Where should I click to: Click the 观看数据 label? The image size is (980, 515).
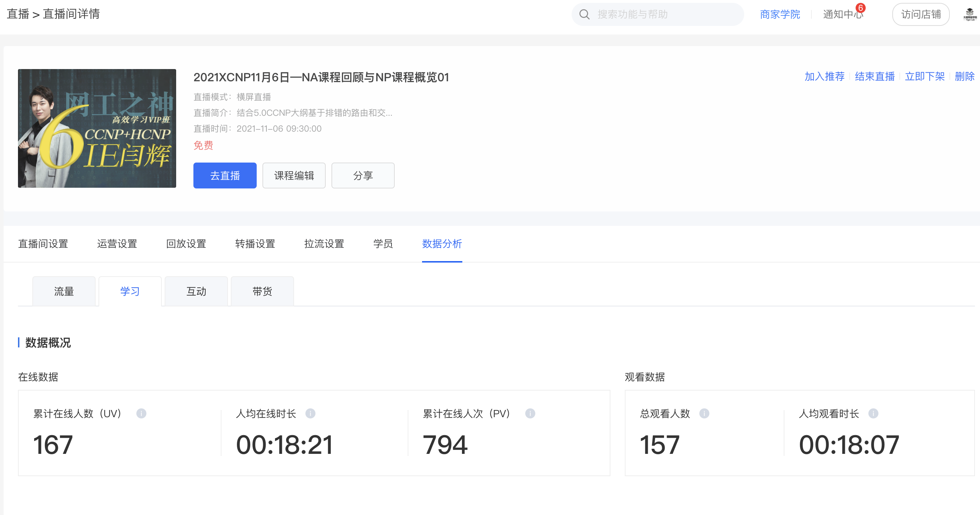point(645,377)
